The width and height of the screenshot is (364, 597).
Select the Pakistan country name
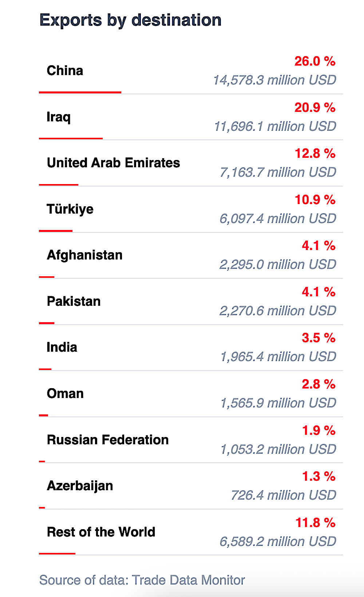point(74,301)
